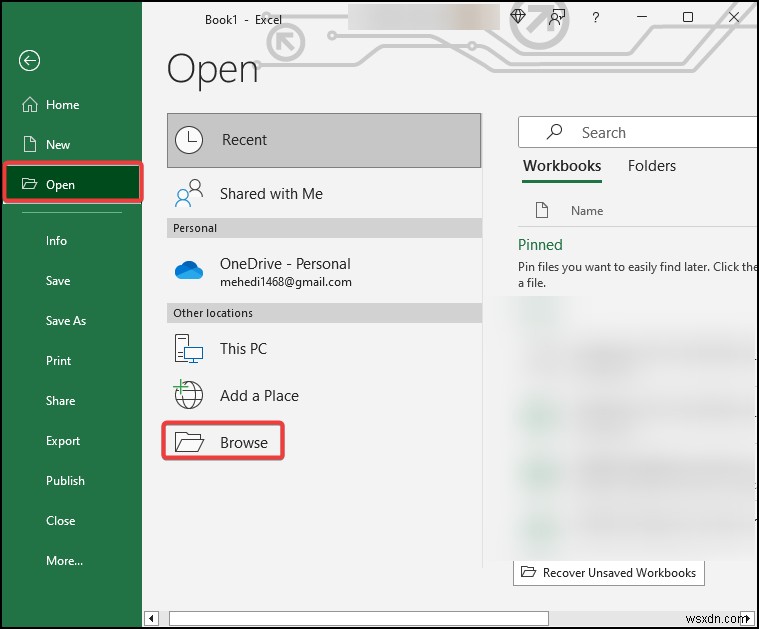Open Shared with Me files
The image size is (759, 629).
click(x=324, y=194)
